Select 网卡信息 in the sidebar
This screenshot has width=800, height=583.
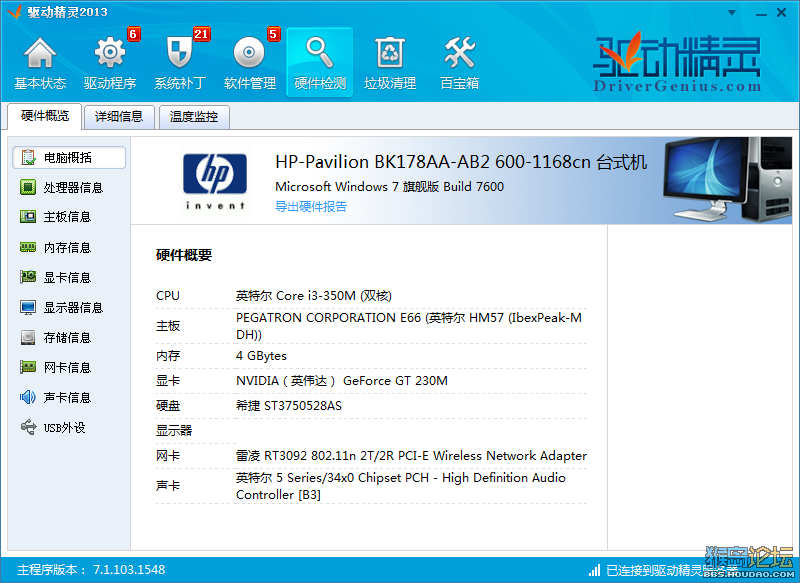69,367
